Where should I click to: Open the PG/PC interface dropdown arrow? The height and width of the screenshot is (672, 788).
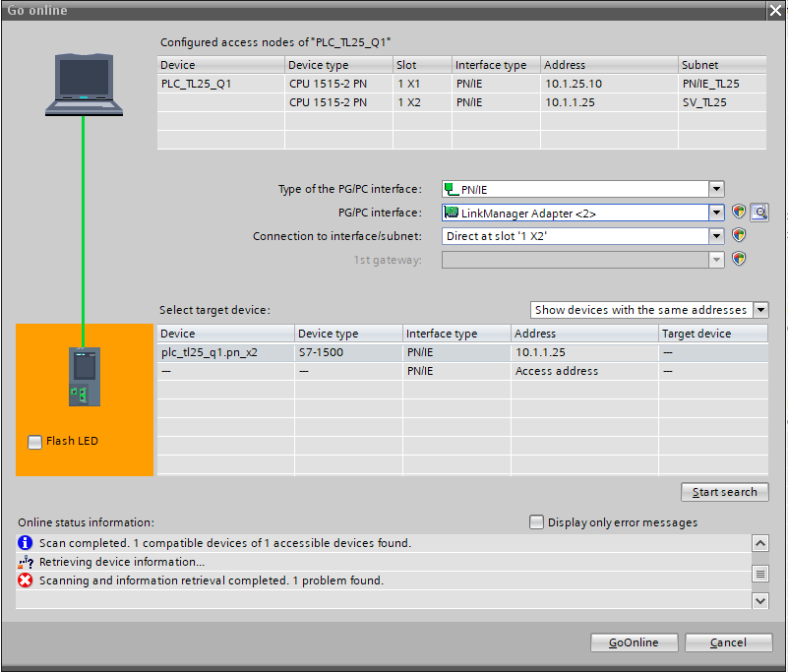pyautogui.click(x=716, y=213)
